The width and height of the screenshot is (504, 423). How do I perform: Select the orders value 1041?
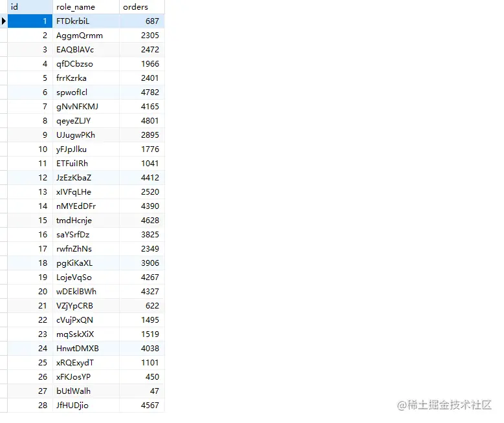pyautogui.click(x=142, y=163)
